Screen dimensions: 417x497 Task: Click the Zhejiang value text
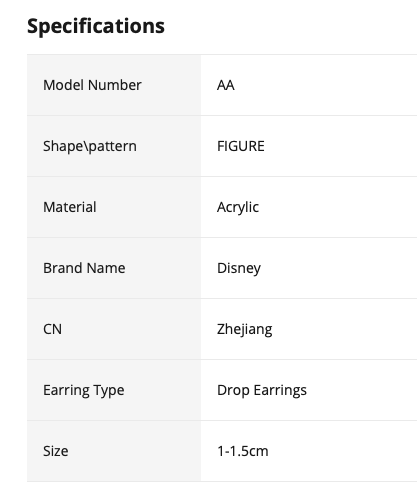(245, 329)
